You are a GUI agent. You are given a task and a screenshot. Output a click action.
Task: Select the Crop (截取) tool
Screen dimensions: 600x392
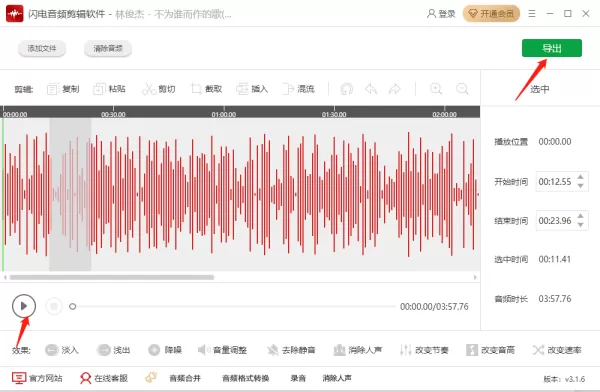point(207,89)
